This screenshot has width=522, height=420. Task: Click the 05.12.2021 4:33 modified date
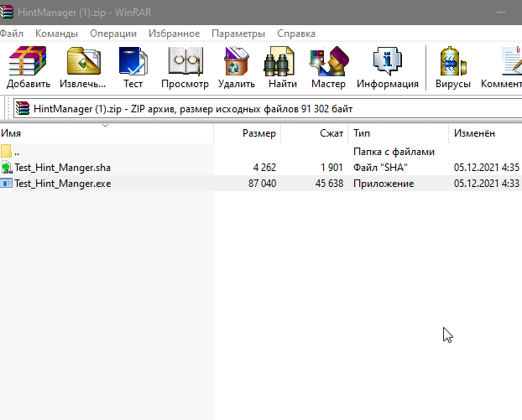click(x=487, y=184)
